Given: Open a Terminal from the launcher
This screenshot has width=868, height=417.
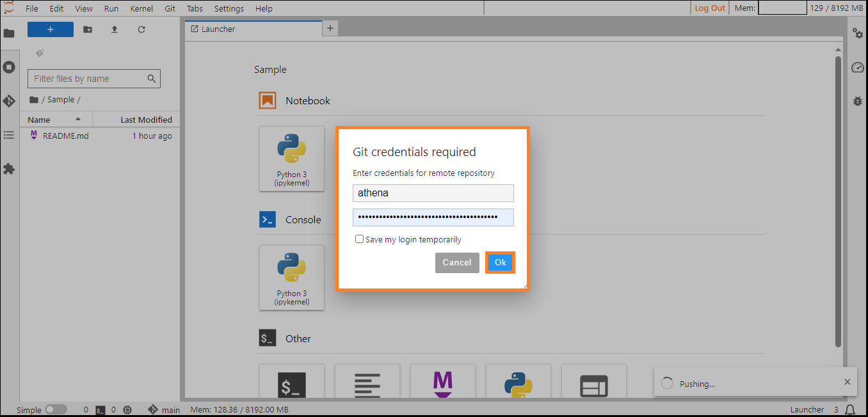Looking at the screenshot, I should point(292,382).
